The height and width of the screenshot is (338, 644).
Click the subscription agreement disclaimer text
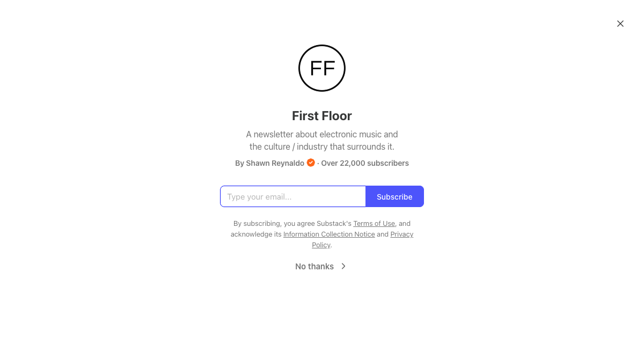pos(322,234)
